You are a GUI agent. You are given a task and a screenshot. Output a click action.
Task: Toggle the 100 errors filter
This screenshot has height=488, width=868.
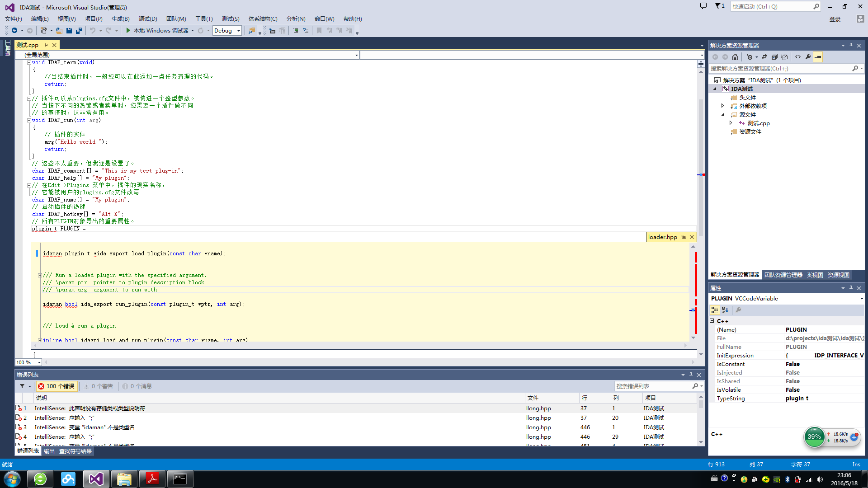point(57,386)
